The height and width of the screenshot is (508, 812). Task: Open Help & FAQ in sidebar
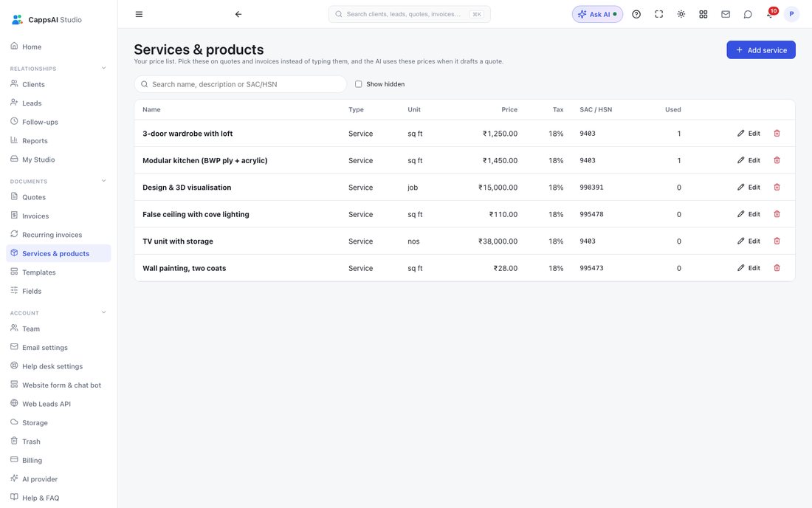[58, 498]
